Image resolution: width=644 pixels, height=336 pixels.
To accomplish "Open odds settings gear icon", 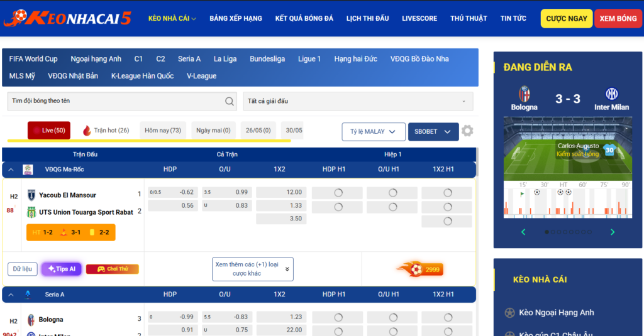I will (467, 131).
